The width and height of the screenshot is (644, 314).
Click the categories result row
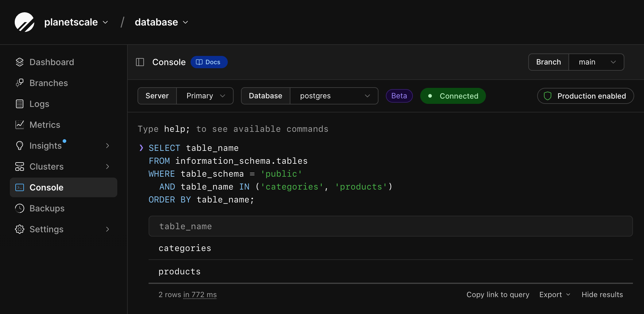[390, 248]
